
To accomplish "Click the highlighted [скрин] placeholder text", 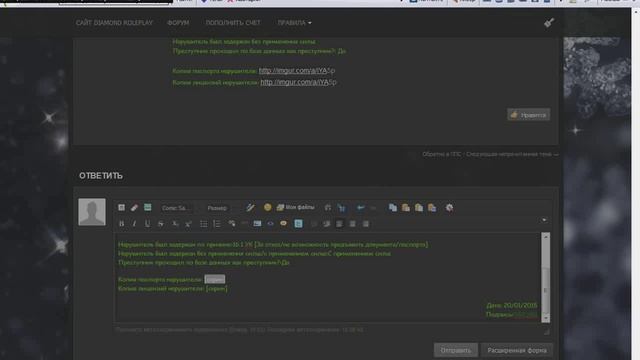I will coord(215,280).
